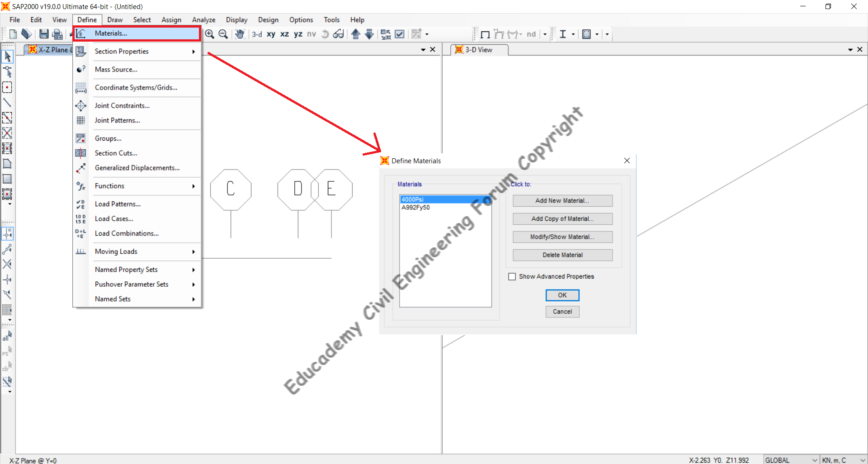The height and width of the screenshot is (464, 868).
Task: Click the Select All icon
Action: 7,336
